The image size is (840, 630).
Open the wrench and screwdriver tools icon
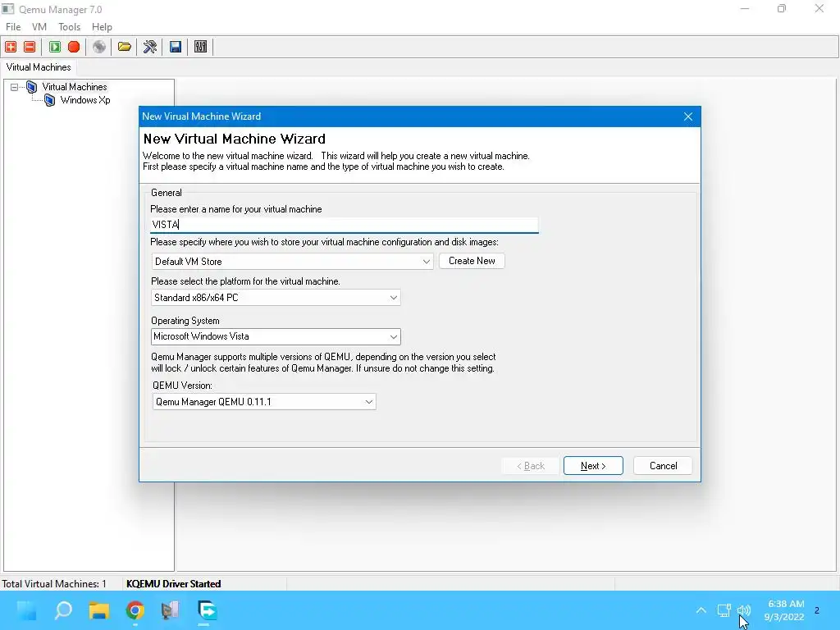[x=150, y=47]
